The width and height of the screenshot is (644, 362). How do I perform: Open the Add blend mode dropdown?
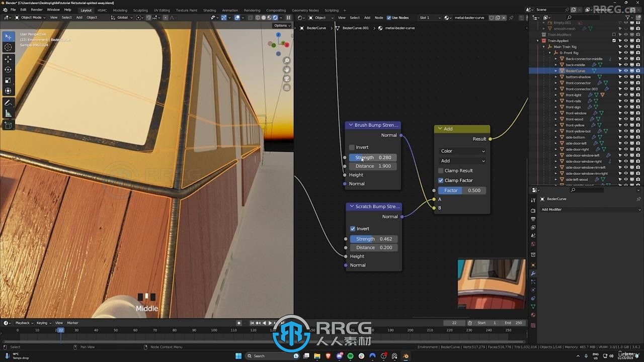[x=462, y=161]
